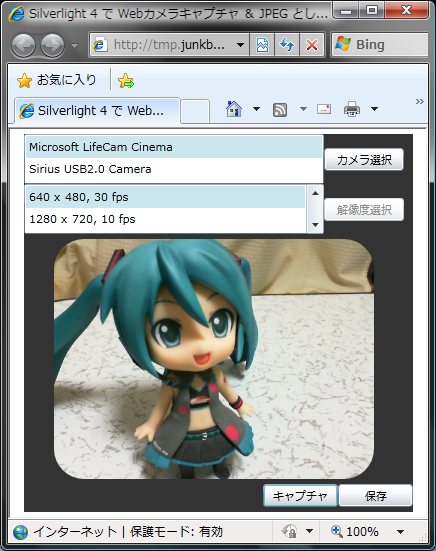Expand the RSS feeds dropdown arrow
This screenshot has width=436, height=551.
coord(303,109)
